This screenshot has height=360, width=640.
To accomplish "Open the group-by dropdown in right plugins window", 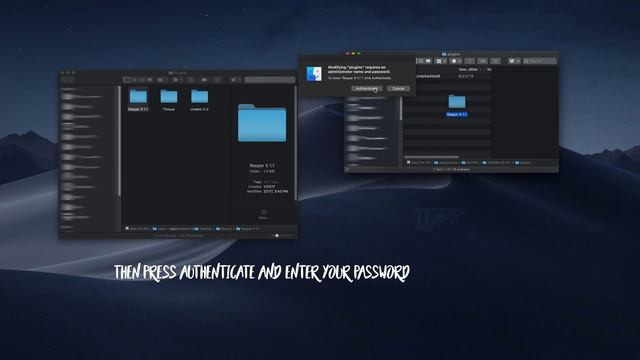I will 440,61.
